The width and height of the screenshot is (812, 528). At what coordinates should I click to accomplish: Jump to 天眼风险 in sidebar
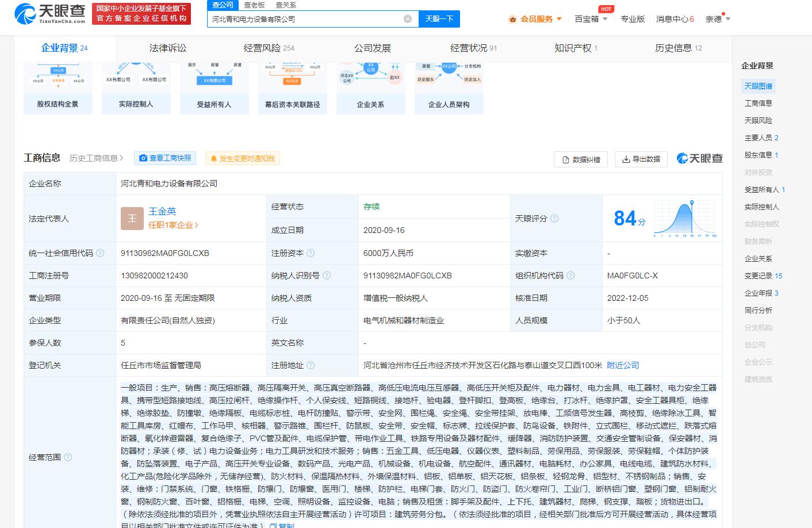(x=758, y=121)
